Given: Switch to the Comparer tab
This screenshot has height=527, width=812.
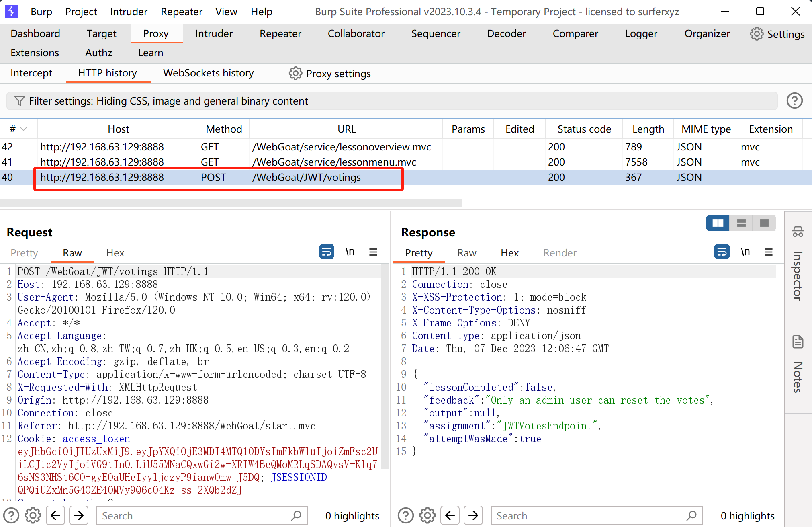Looking at the screenshot, I should click(x=575, y=33).
